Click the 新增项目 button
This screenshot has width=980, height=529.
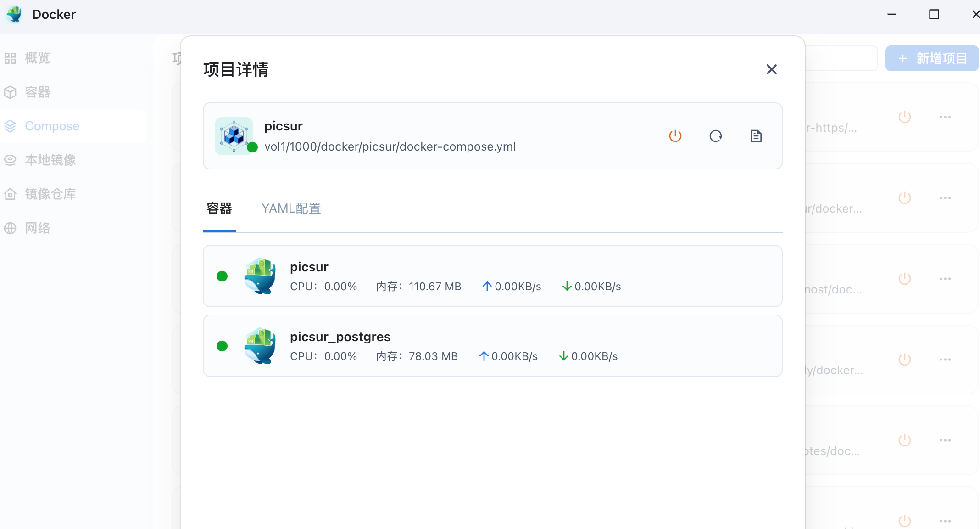(932, 58)
